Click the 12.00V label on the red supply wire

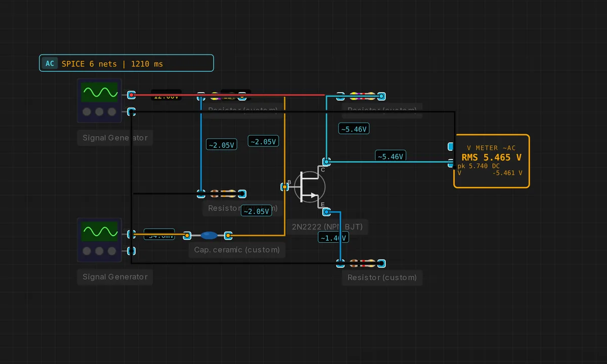tap(166, 96)
